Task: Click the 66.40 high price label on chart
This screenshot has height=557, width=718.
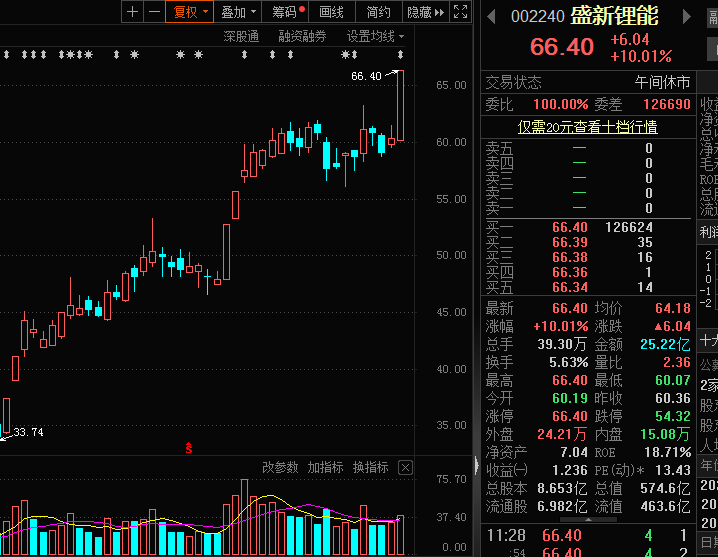Action: pos(366,76)
